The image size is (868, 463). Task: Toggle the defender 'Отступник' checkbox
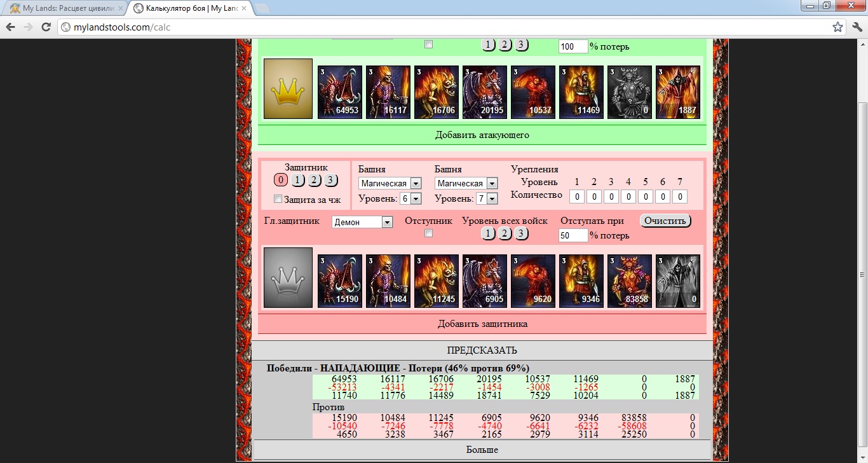tap(428, 233)
